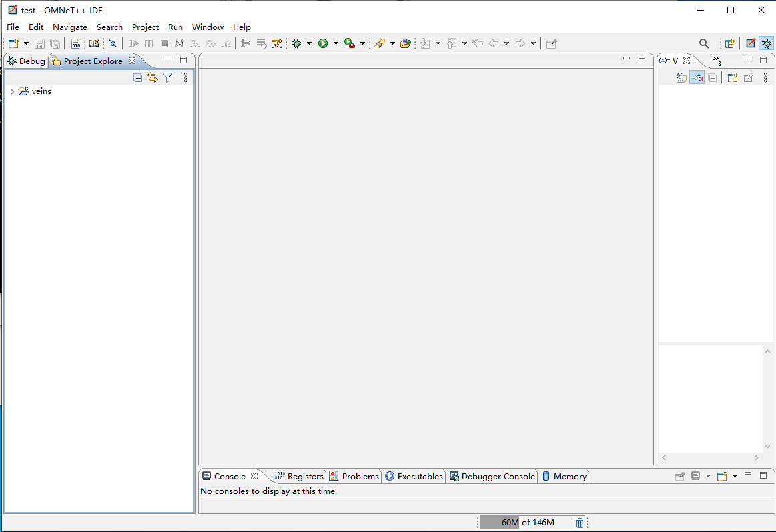Click the Save All toolbar icon
776x532 pixels.
[x=55, y=43]
